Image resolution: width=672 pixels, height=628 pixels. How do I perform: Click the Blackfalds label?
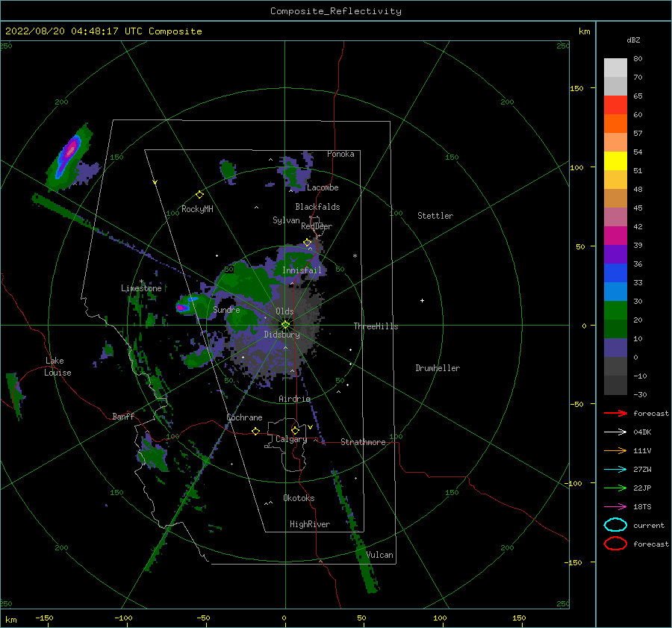pyautogui.click(x=317, y=207)
